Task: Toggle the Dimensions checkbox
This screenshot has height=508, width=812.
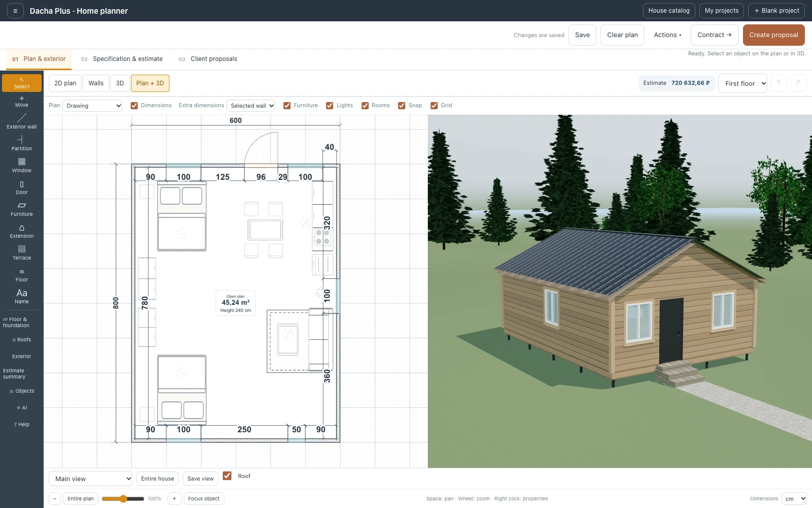Action: (x=134, y=106)
